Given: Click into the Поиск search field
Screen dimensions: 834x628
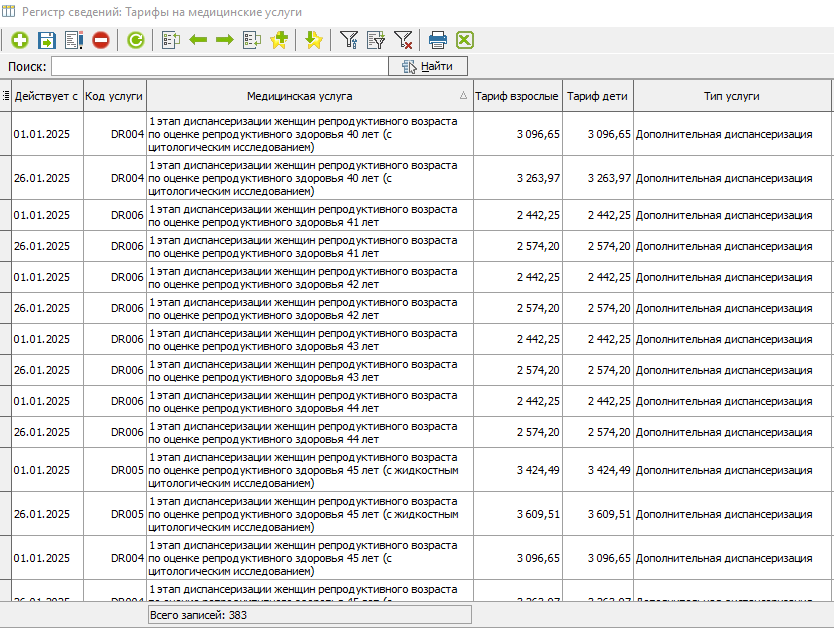Looking at the screenshot, I should (x=219, y=66).
